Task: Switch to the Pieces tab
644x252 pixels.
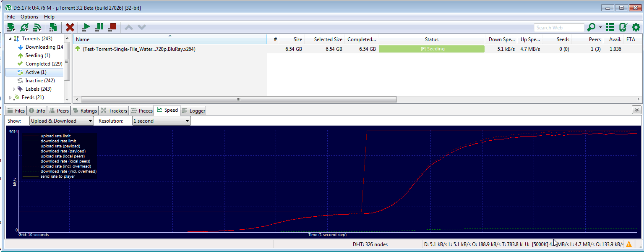Action: click(141, 110)
